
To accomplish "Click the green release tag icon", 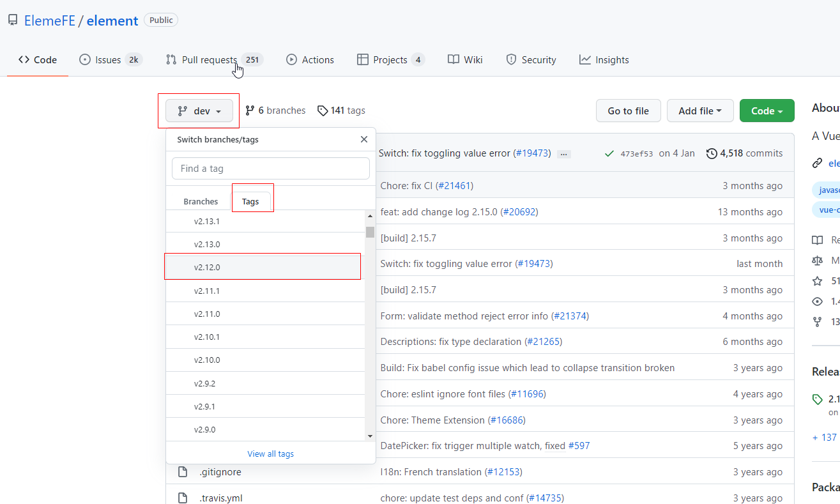I will pyautogui.click(x=817, y=399).
